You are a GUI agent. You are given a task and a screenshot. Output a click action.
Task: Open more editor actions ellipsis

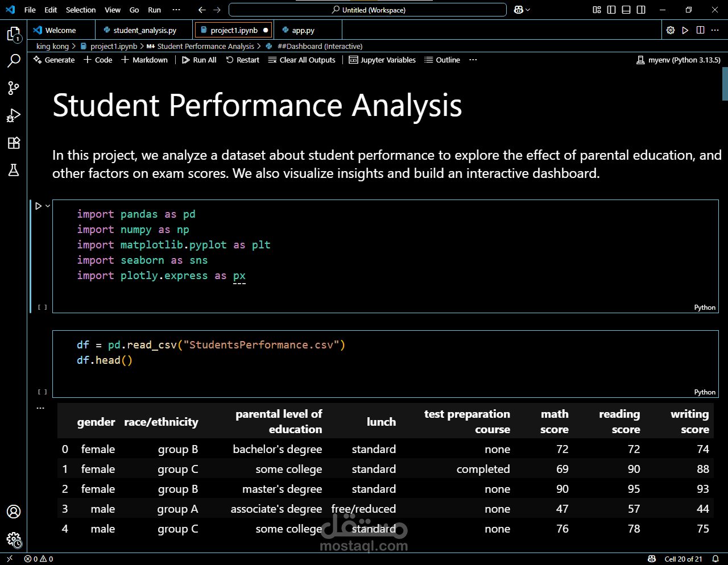(x=715, y=30)
